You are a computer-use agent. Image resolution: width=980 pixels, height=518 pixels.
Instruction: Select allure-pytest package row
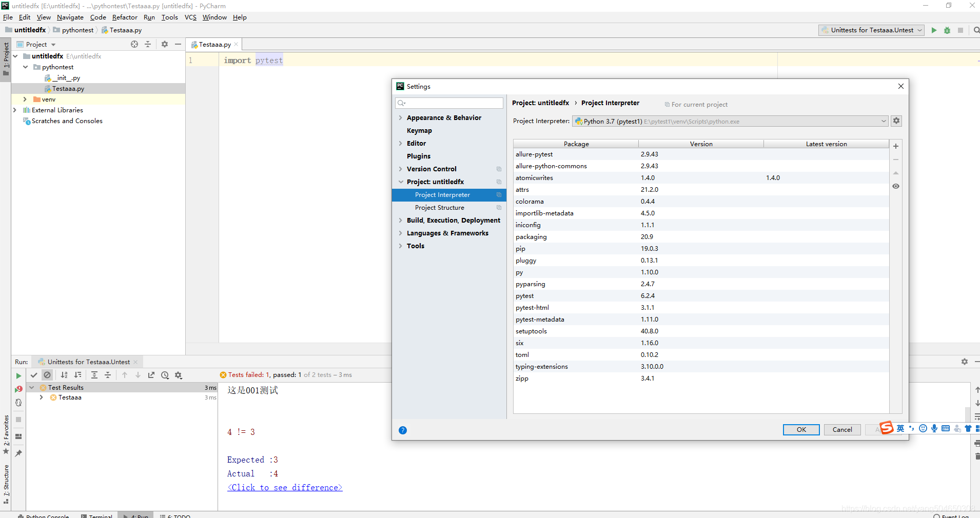[x=701, y=154]
